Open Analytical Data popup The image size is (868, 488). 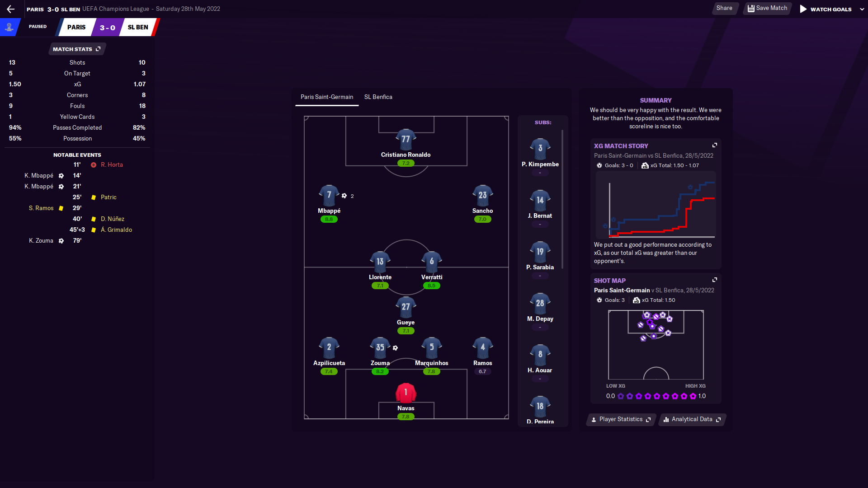click(x=692, y=419)
